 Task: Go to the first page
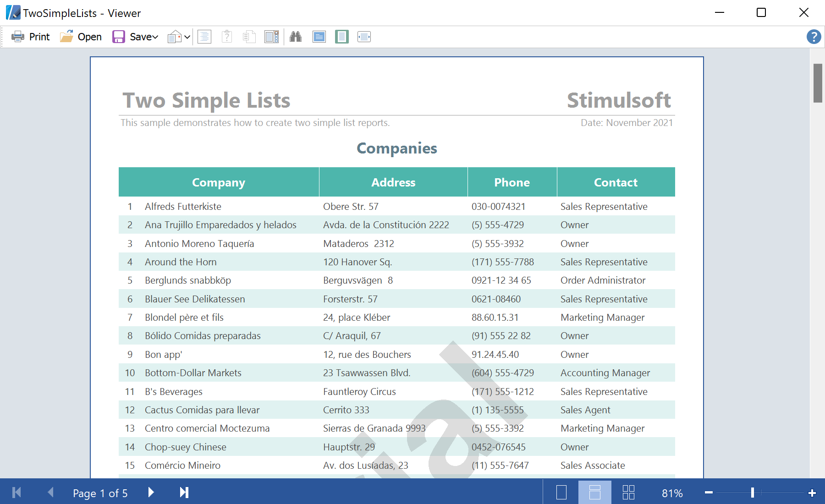[x=17, y=493]
